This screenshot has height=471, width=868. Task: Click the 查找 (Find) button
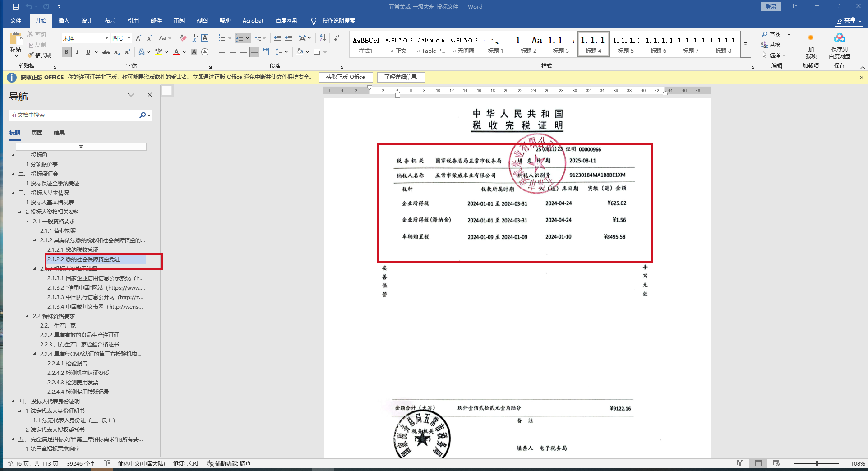[x=771, y=34]
